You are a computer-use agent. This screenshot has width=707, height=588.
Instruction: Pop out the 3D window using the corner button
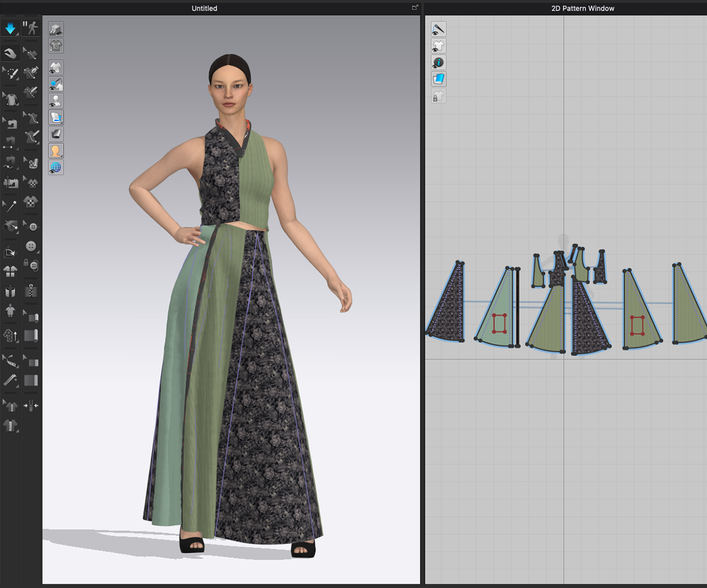tap(415, 8)
